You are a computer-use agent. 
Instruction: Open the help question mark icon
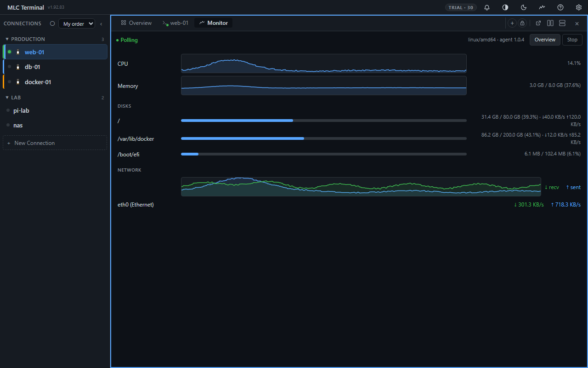pos(560,7)
